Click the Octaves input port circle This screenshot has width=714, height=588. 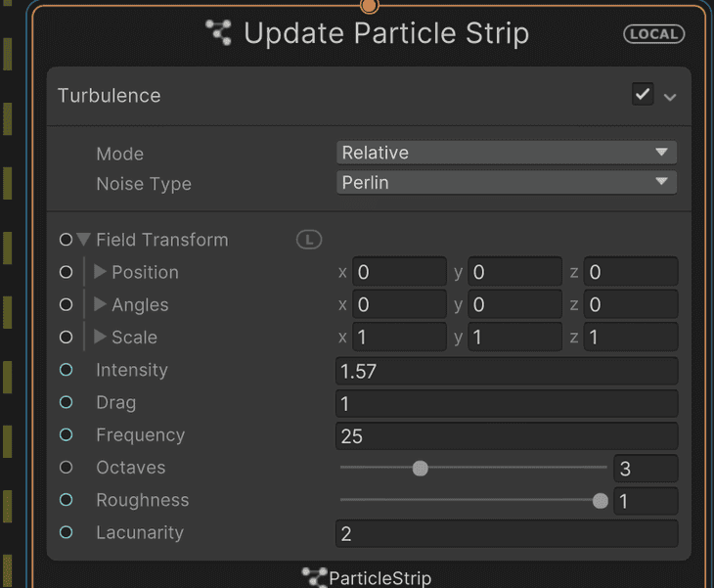click(66, 468)
